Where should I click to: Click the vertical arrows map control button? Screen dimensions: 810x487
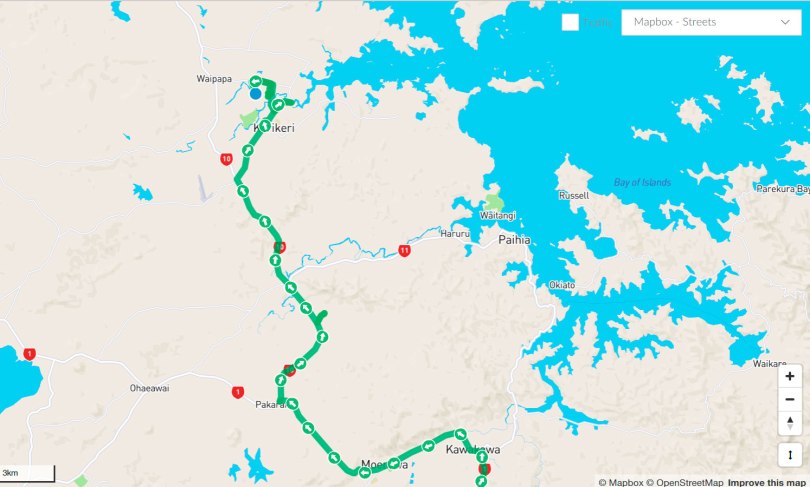point(790,455)
